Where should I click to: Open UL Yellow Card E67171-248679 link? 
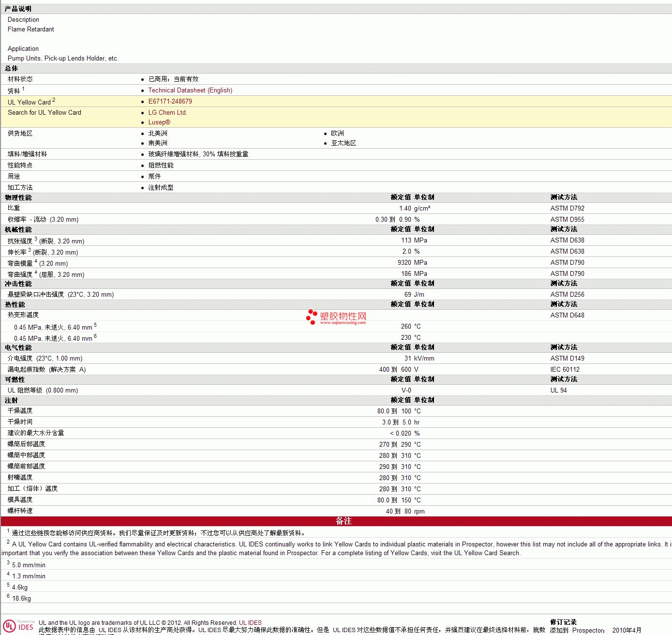(170, 102)
